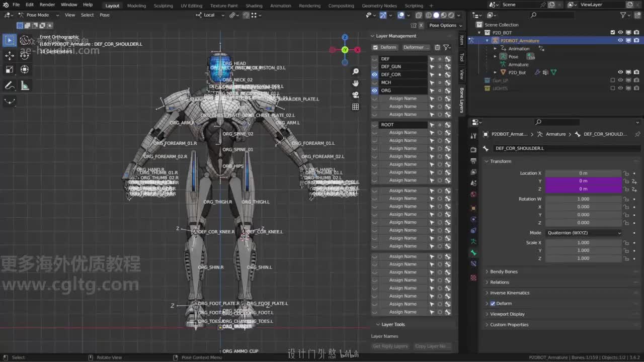The width and height of the screenshot is (644, 362).
Task: Switch to the Sculpting workspace tab
Action: point(163,6)
